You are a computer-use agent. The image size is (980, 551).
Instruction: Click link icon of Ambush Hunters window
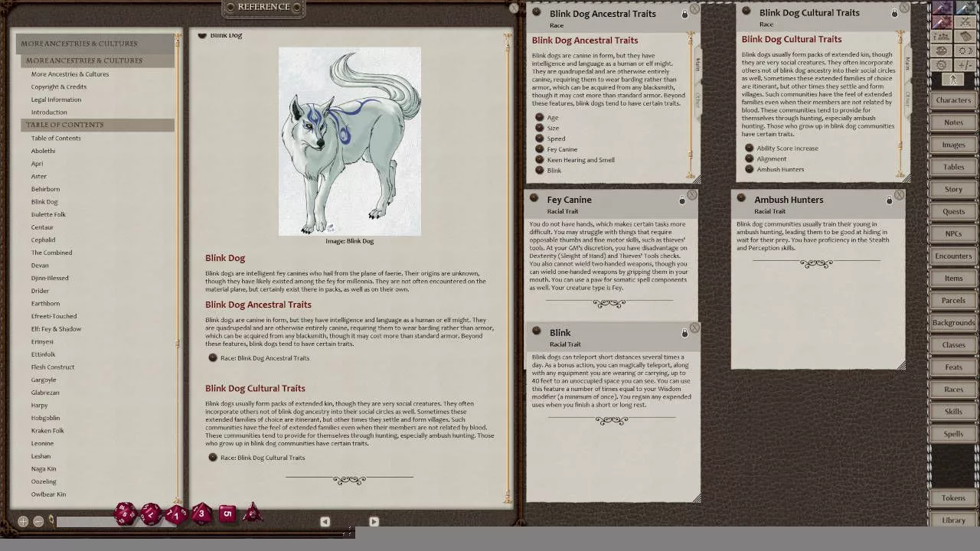(x=740, y=198)
